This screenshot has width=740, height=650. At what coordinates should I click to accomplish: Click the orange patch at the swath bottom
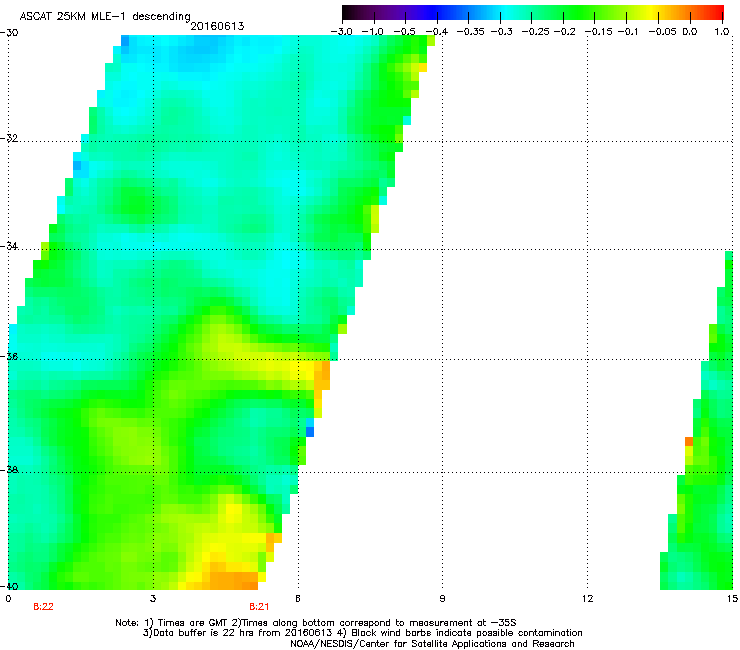(234, 581)
